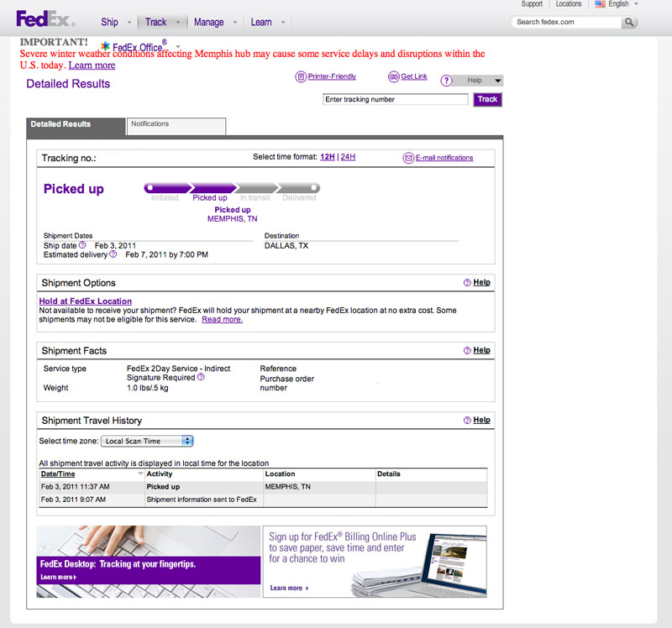This screenshot has height=628, width=672.
Task: Click Read more about hold service
Action: click(222, 319)
